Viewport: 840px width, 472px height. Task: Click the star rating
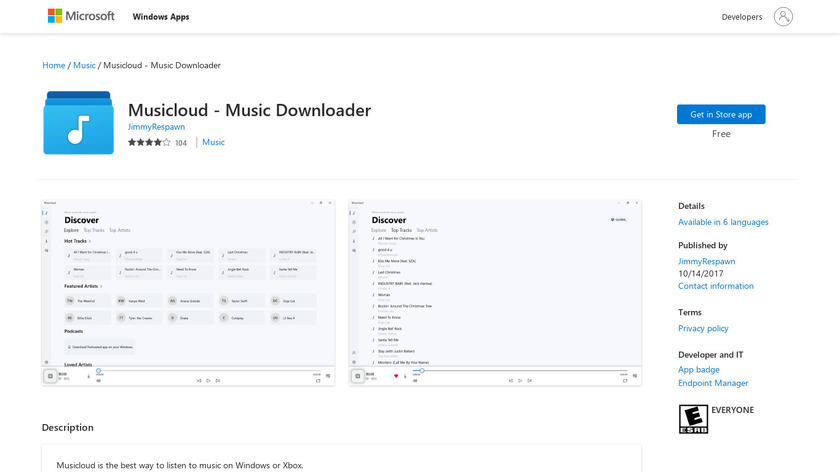tap(149, 143)
